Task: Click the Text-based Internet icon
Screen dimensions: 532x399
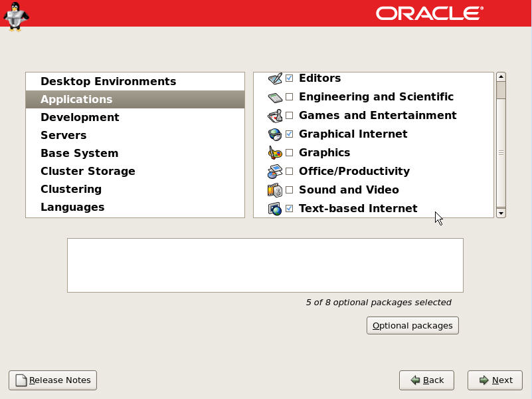Action: [275, 209]
